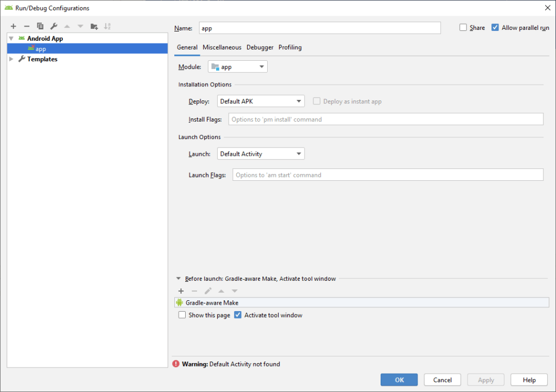Uncheck Allow parallel run
Image resolution: width=556 pixels, height=392 pixels.
[495, 28]
